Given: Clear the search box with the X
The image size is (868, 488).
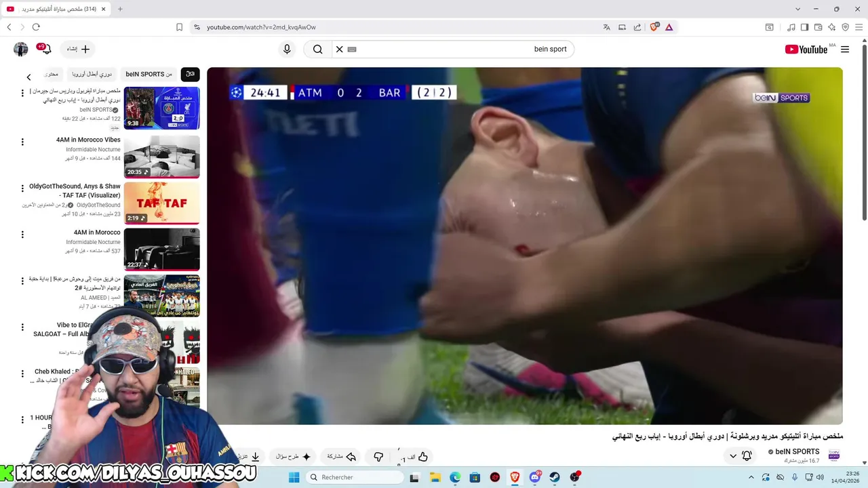Looking at the screenshot, I should [x=340, y=49].
